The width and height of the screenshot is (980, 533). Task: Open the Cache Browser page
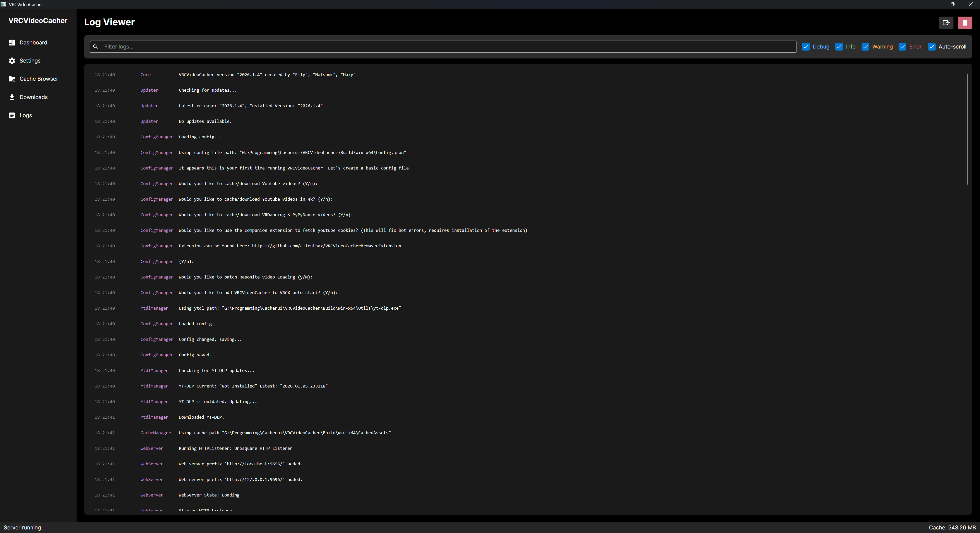(x=38, y=79)
